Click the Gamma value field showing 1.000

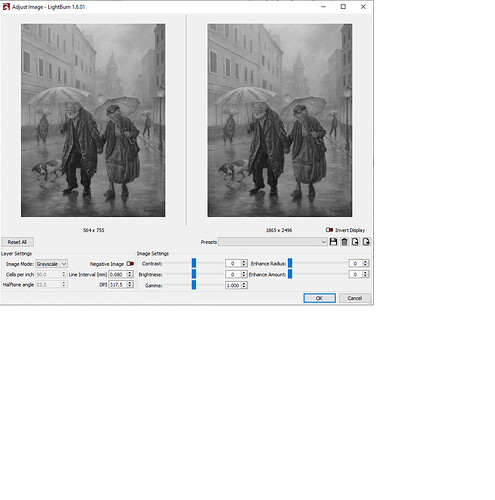coord(233,285)
